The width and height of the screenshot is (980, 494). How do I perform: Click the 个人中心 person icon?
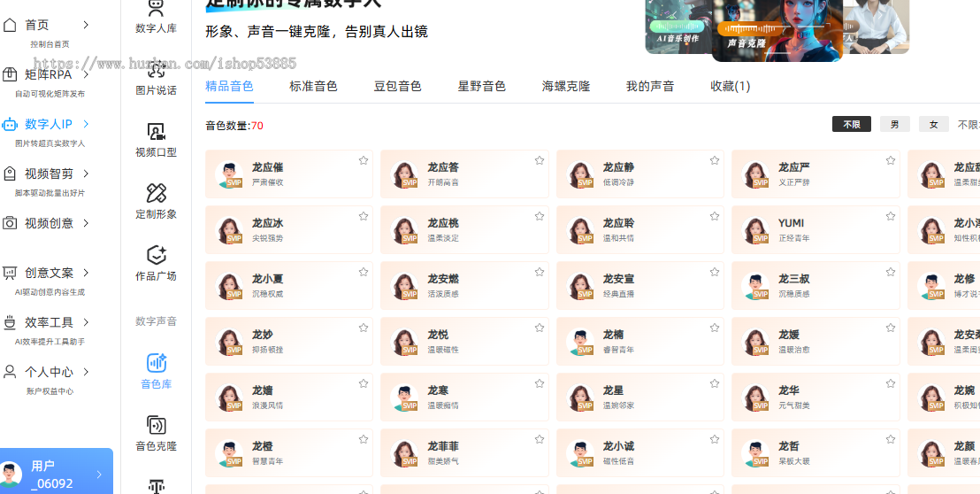coord(10,372)
